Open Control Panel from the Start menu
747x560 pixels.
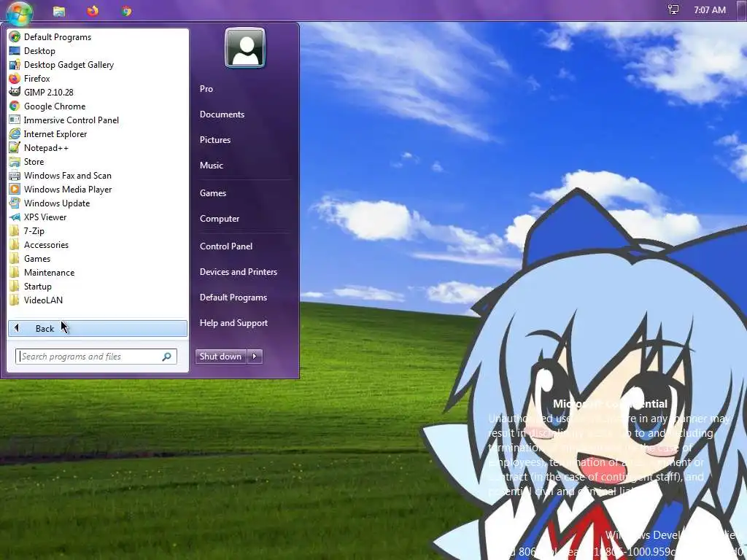coord(226,246)
